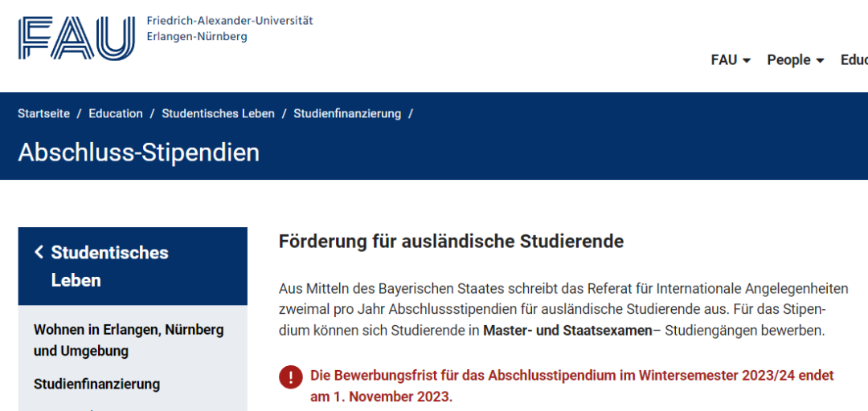This screenshot has height=411, width=868.
Task: Select the Education breadcrumb link
Action: [116, 114]
